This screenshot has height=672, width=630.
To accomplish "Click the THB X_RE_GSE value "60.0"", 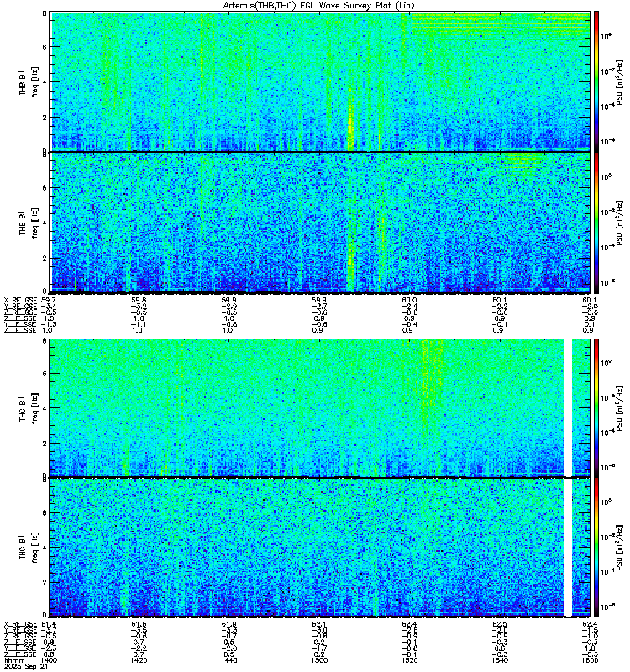I will pos(409,300).
